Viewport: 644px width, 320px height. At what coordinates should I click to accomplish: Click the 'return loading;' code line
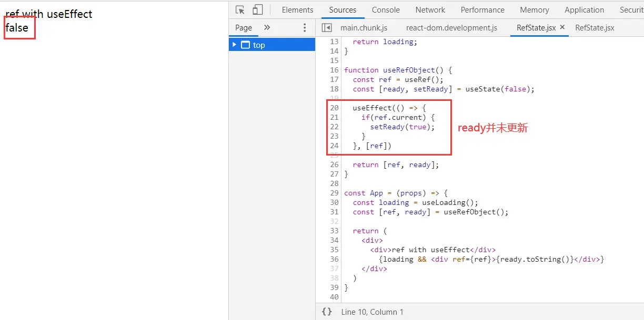tap(385, 42)
